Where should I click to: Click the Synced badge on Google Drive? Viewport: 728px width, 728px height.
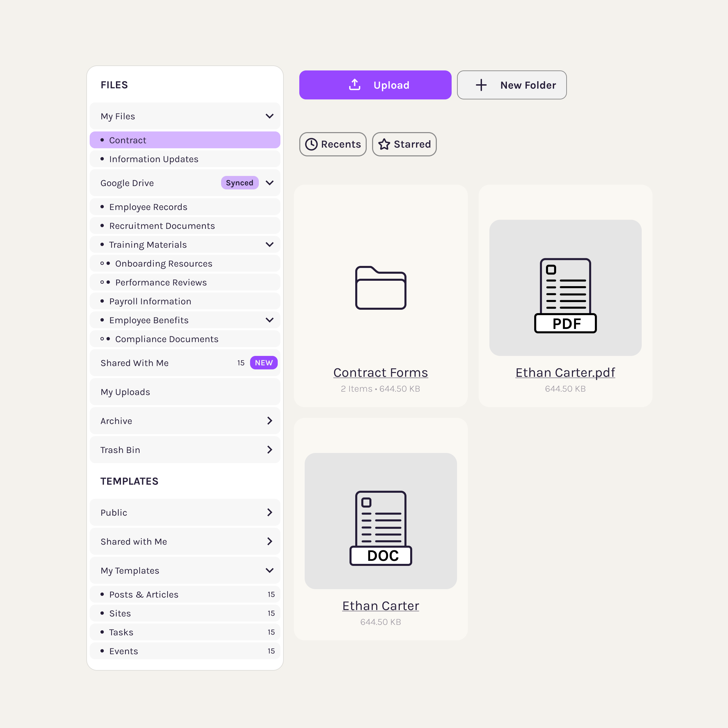240,183
